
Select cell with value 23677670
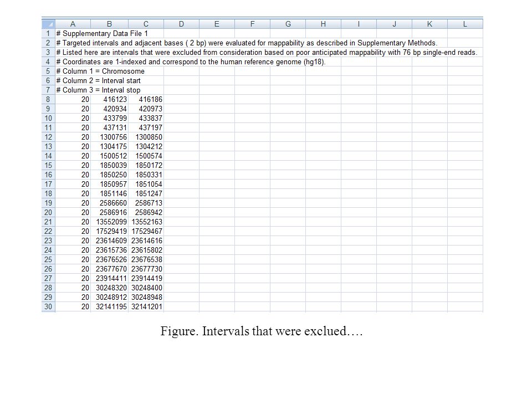(x=109, y=269)
